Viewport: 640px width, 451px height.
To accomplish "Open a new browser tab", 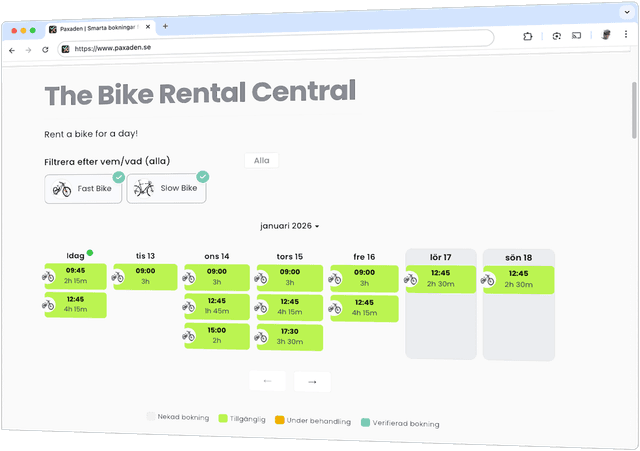I will (x=165, y=26).
